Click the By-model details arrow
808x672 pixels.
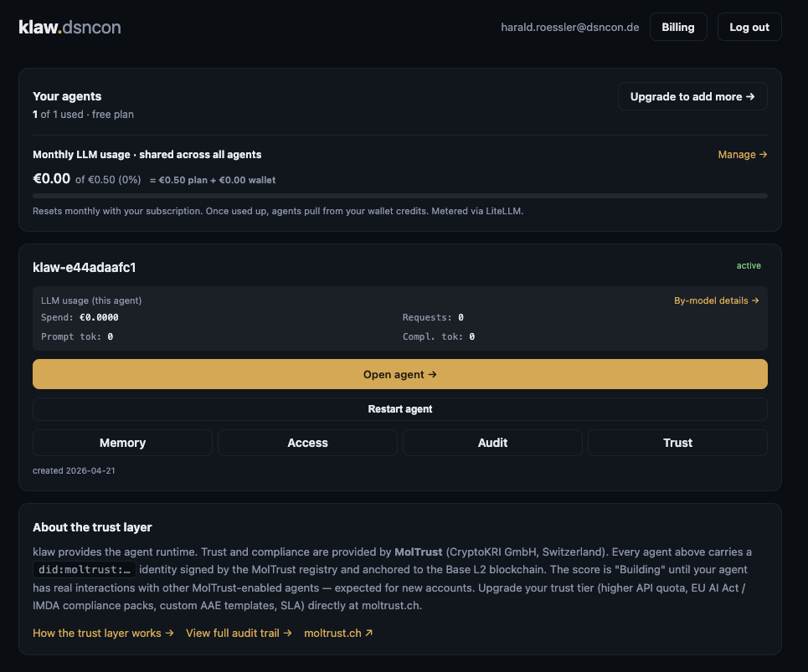point(754,300)
